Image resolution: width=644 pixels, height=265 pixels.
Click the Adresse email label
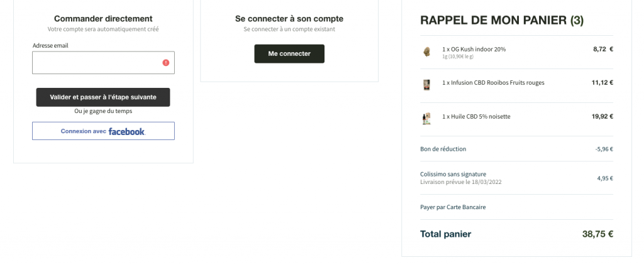pos(50,46)
